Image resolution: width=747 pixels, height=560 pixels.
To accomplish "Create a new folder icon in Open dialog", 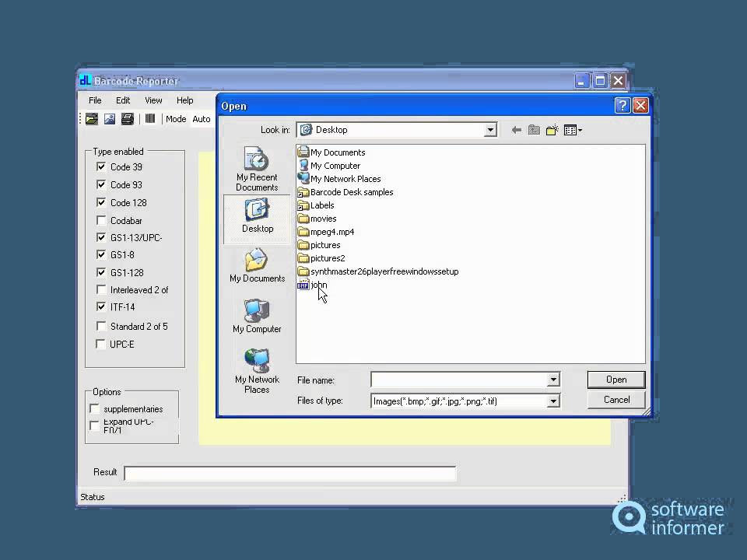I will click(x=552, y=130).
